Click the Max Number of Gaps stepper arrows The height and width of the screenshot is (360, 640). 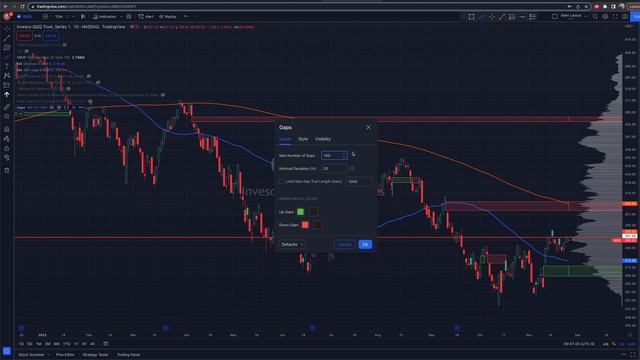pos(343,156)
